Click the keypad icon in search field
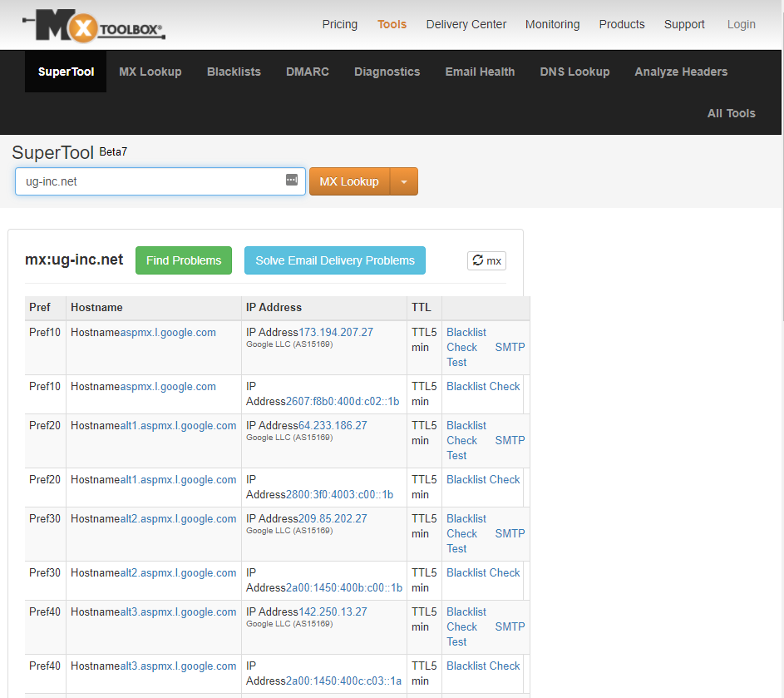Image resolution: width=784 pixels, height=698 pixels. pyautogui.click(x=292, y=180)
